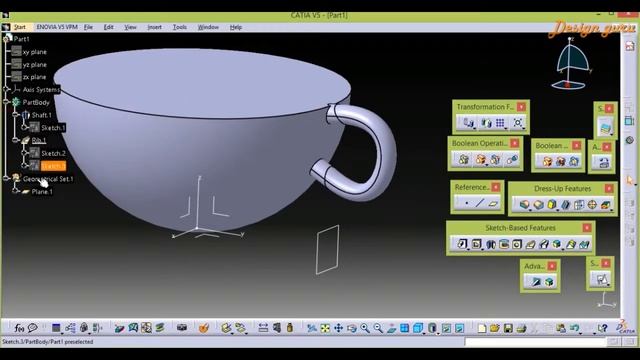Open the shading view mode dropdown
The height and width of the screenshot is (360, 640).
tap(437, 333)
